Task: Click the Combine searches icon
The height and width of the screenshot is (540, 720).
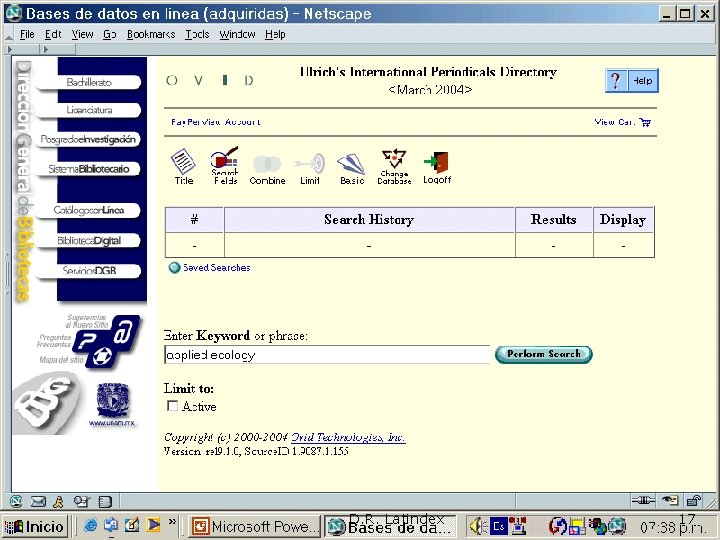Action: click(267, 169)
